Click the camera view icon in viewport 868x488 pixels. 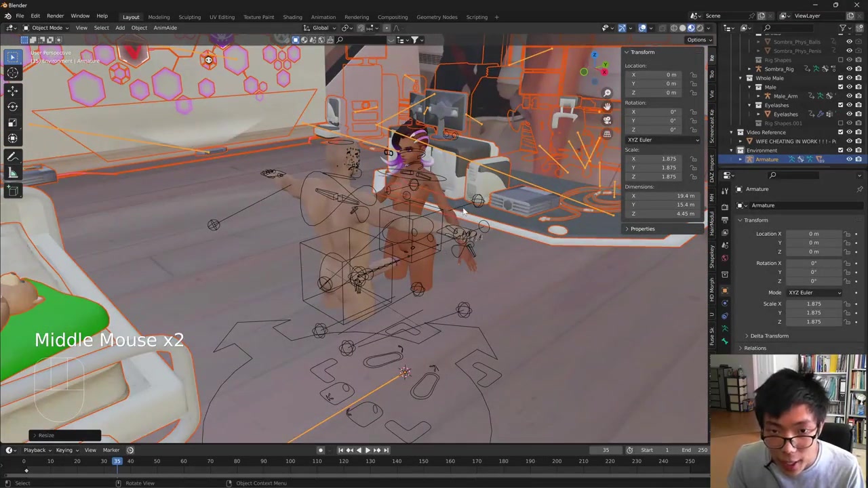point(607,120)
